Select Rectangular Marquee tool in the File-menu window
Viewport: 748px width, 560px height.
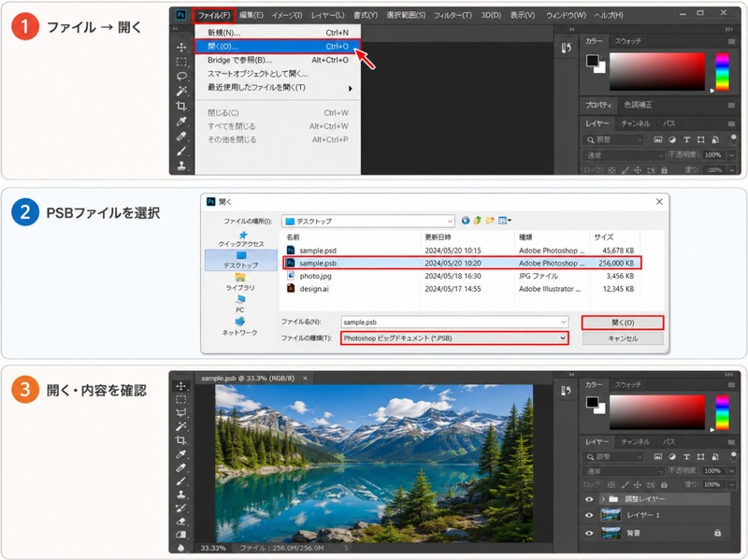181,62
